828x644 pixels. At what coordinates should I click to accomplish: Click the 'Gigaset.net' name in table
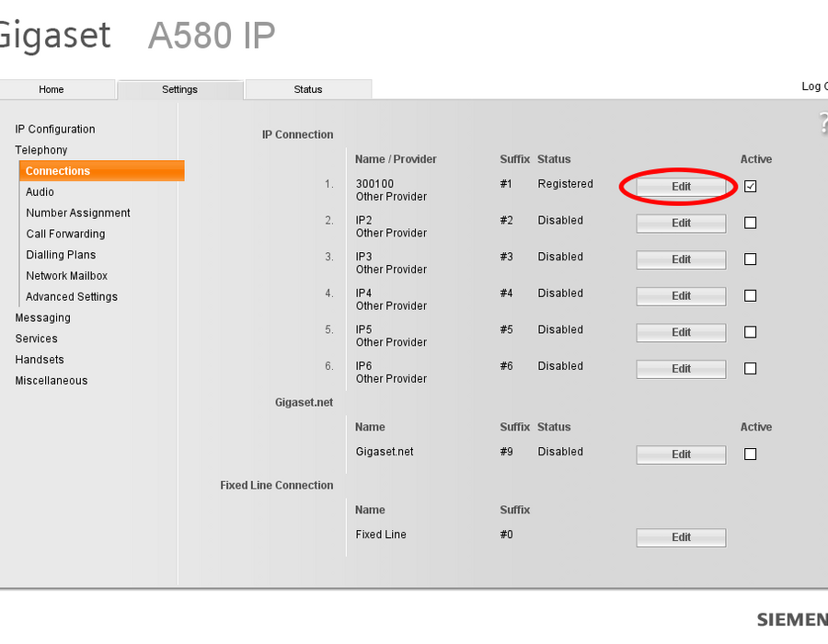385,452
